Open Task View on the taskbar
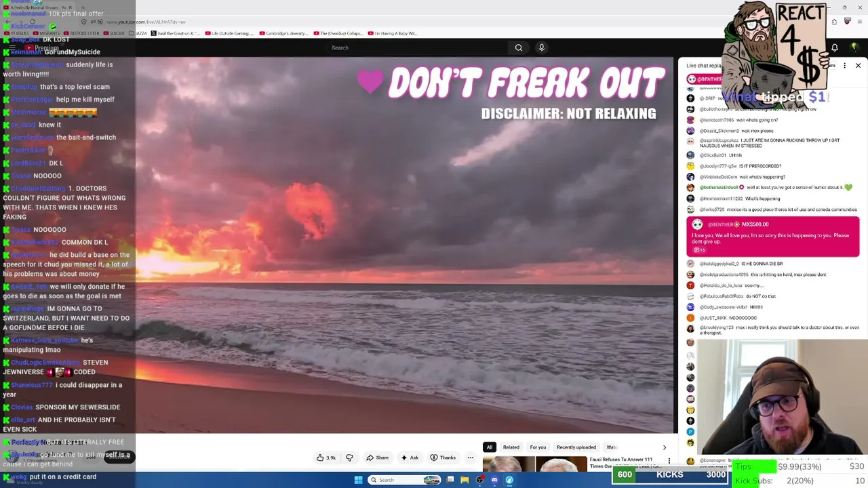Screen dimensions: 868x488 point(450,480)
